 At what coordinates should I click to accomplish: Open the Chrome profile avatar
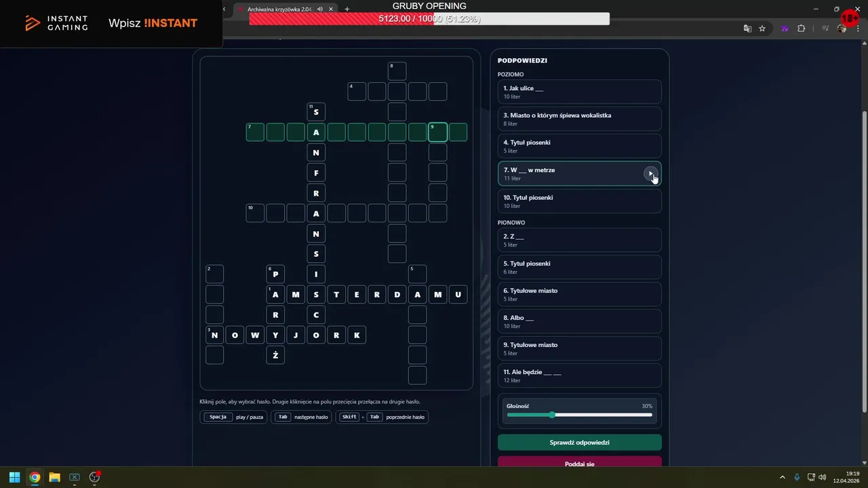click(x=842, y=28)
